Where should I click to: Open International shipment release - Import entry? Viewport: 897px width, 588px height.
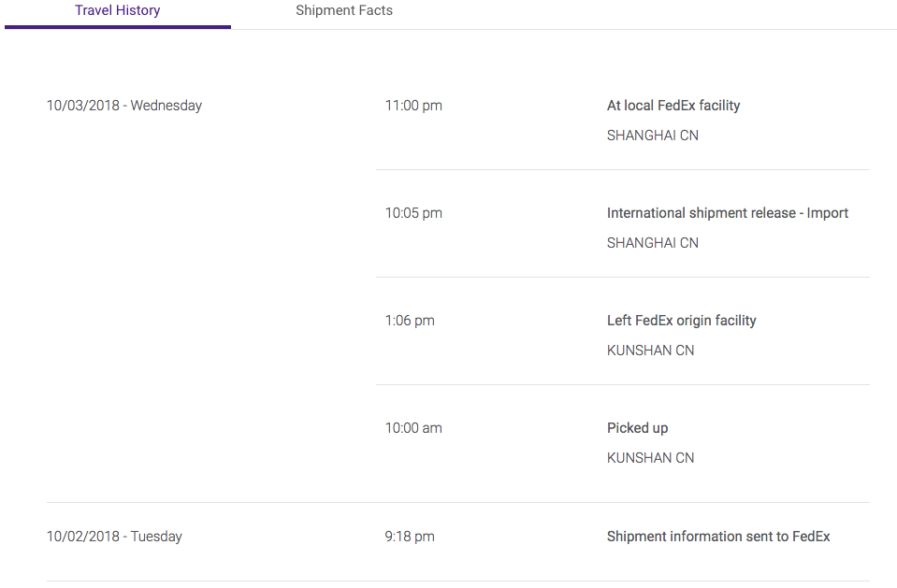[728, 213]
